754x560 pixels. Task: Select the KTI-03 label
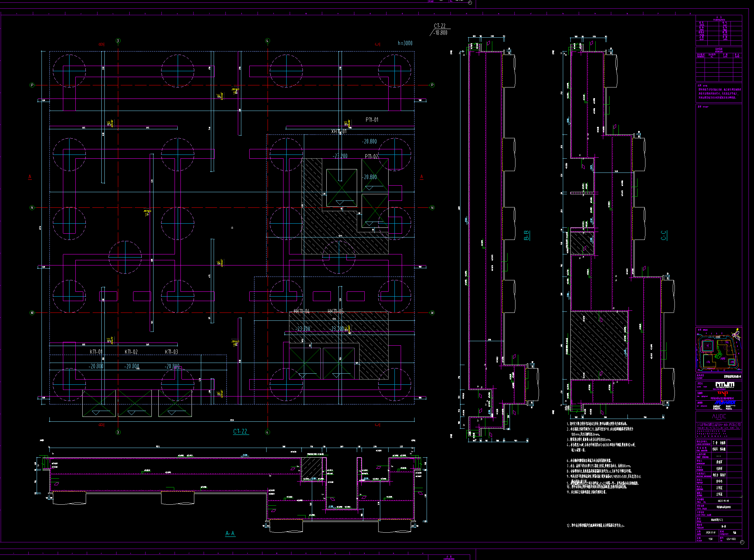171,352
